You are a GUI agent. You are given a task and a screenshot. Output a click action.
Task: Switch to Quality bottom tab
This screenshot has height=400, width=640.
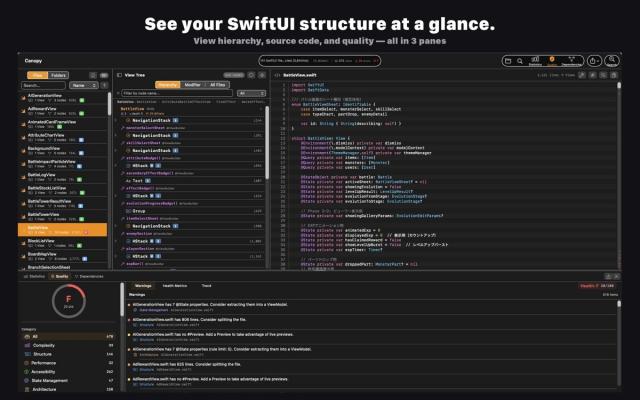(60, 277)
